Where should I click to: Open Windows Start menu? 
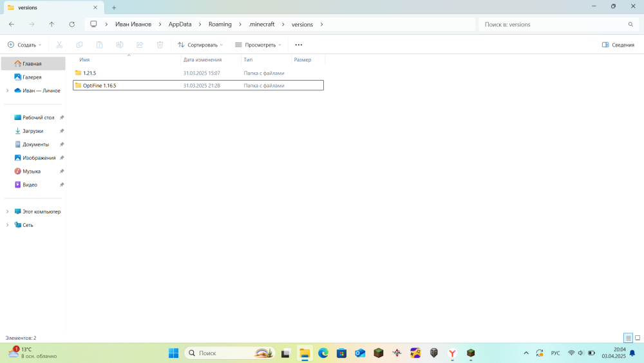pyautogui.click(x=174, y=353)
